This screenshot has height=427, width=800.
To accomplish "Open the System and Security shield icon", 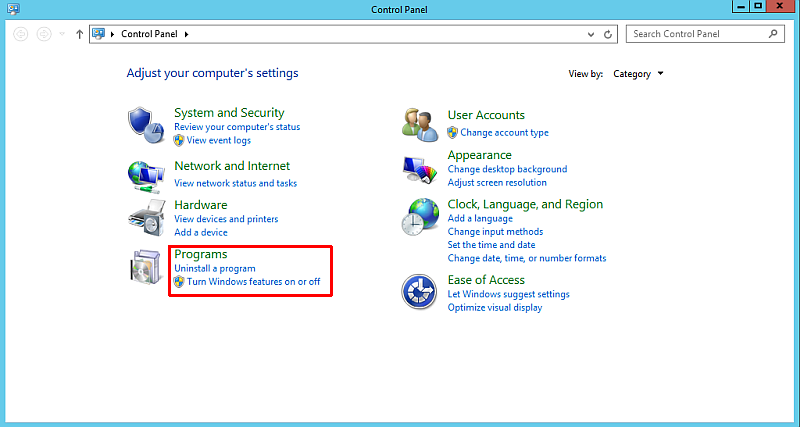I will coord(146,127).
